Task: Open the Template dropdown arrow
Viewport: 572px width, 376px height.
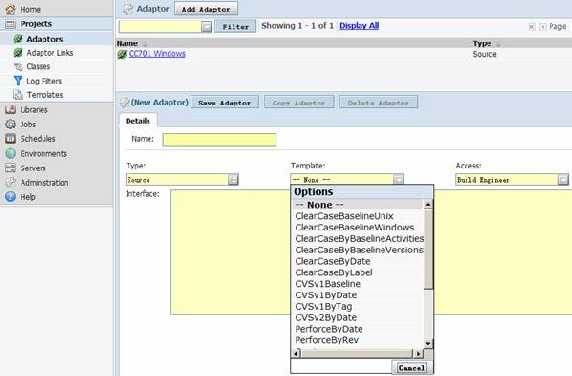Action: [x=398, y=179]
